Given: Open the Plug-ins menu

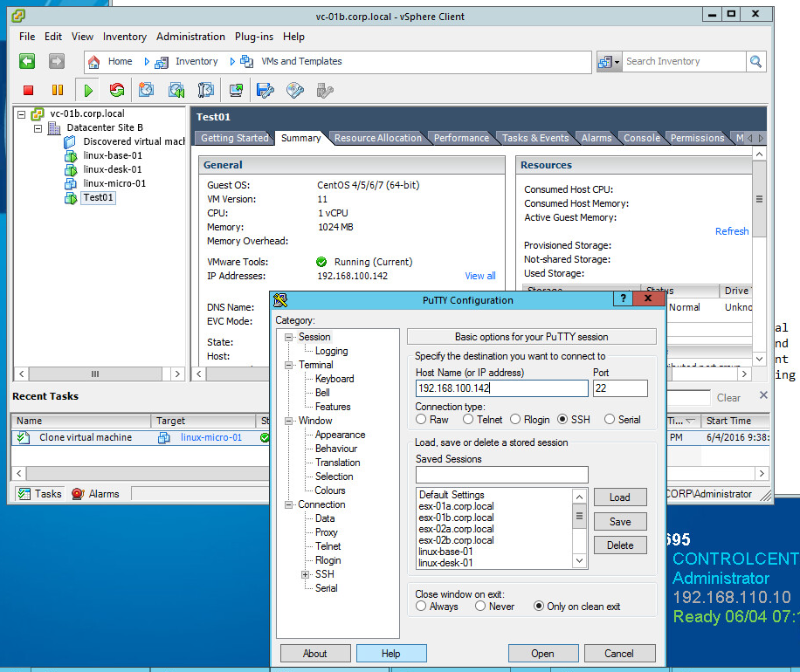Looking at the screenshot, I should click(254, 37).
